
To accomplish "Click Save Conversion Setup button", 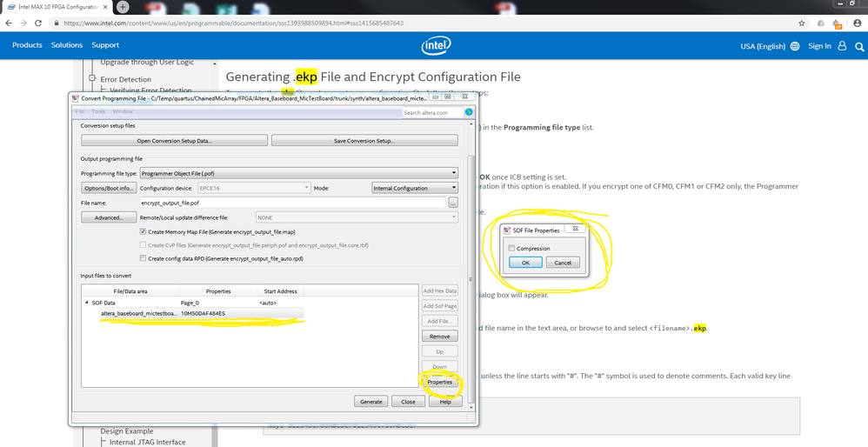I will pos(364,141).
